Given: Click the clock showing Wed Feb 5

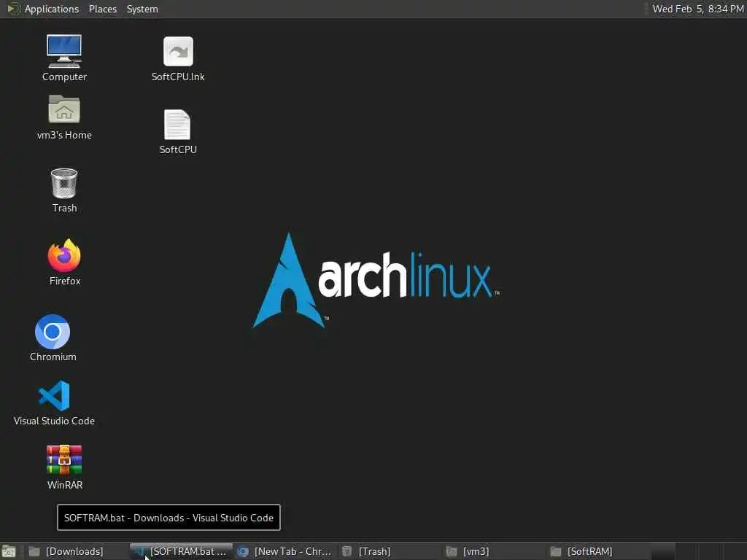Looking at the screenshot, I should pos(698,9).
